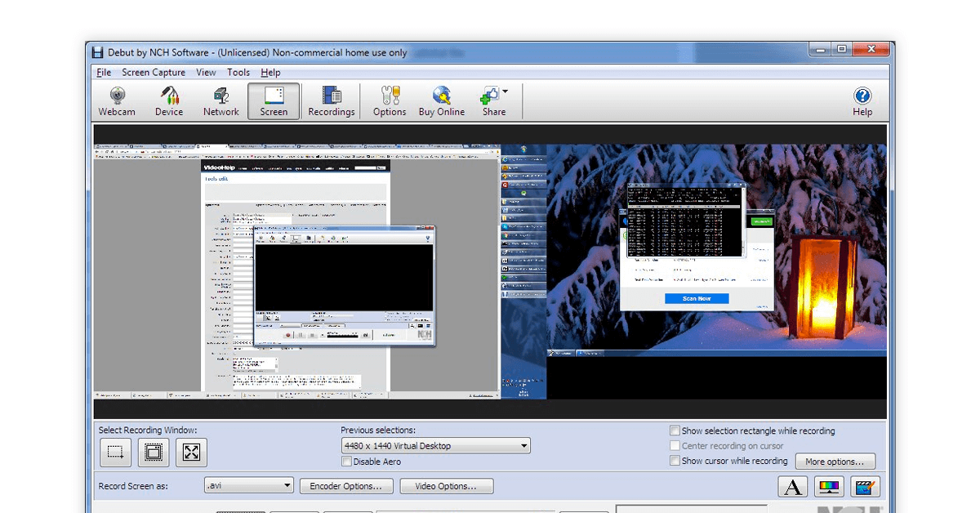
Task: Enable Show cursor while recording
Action: pos(675,461)
